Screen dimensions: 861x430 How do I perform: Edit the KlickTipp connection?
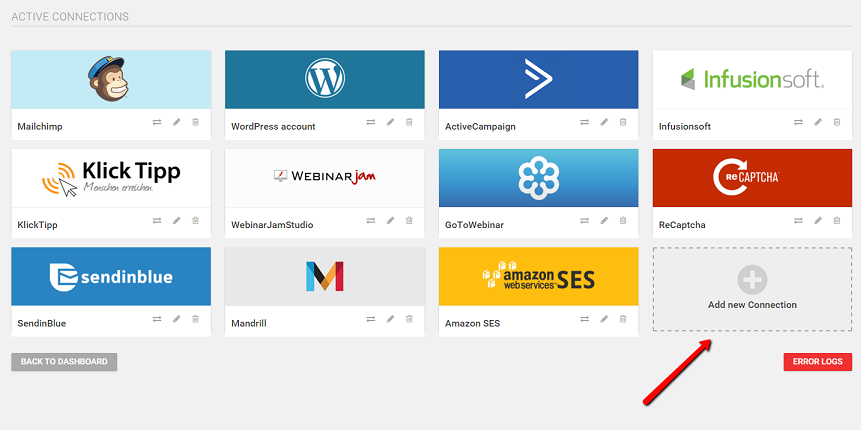(x=176, y=220)
